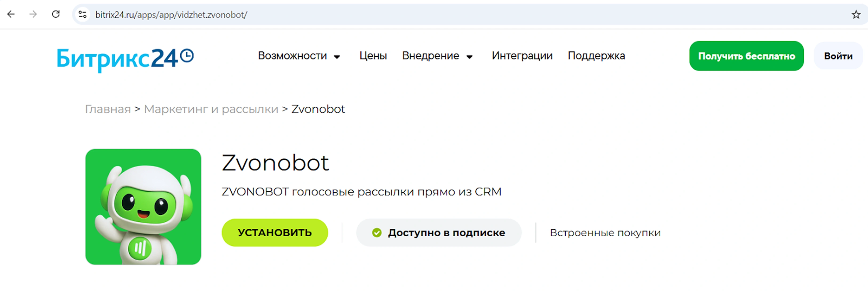The width and height of the screenshot is (868, 293).
Task: Open the Цены menu item
Action: pos(373,56)
